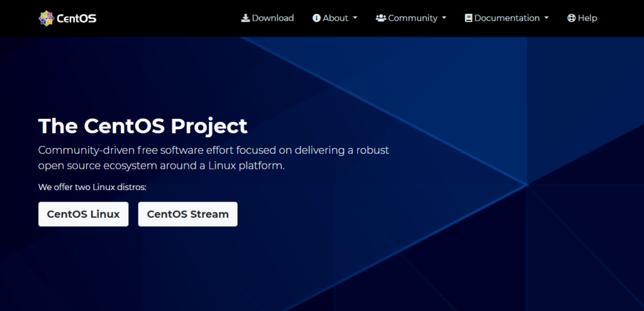The height and width of the screenshot is (311, 644).
Task: Click the life ring icon beside Help
Action: (571, 18)
